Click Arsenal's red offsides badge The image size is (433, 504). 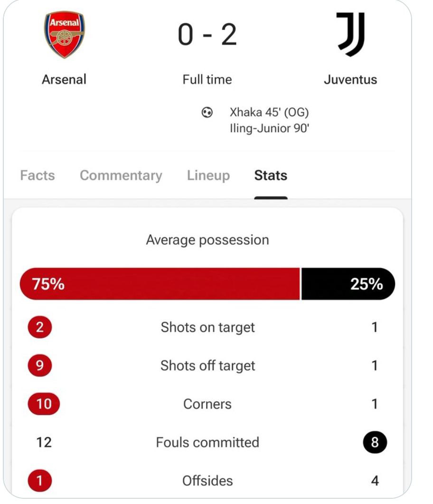point(39,481)
